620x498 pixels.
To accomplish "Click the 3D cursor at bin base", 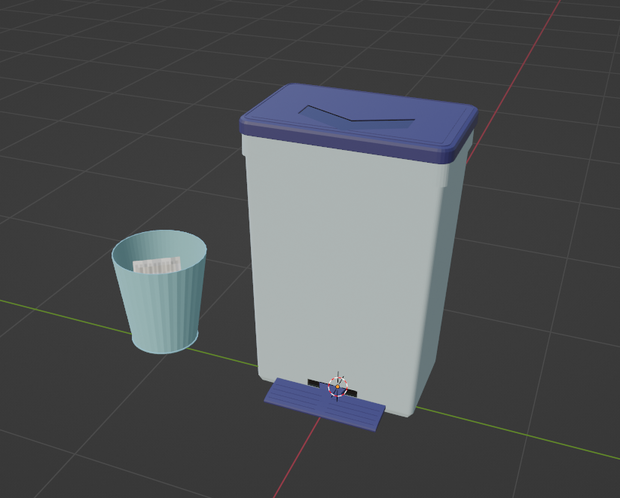I will point(338,387).
